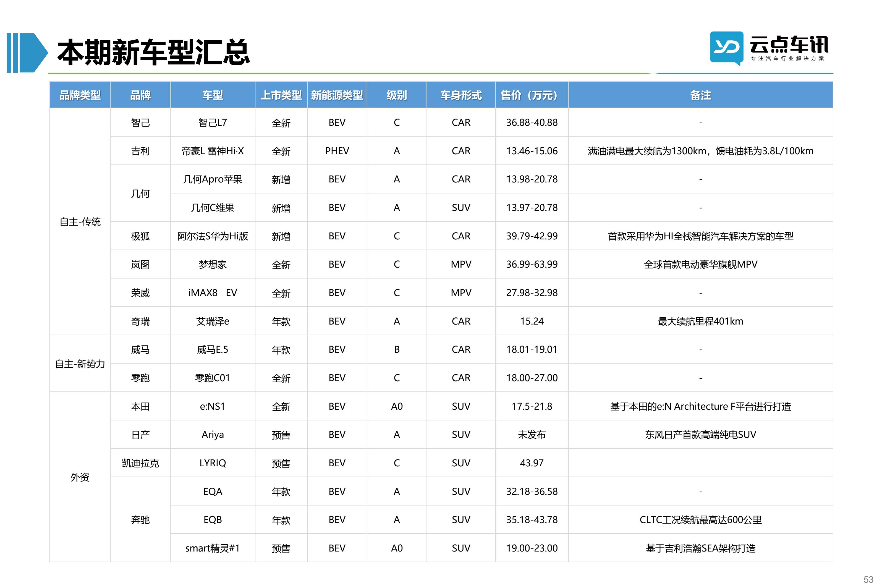Click the 品牌类型 column header
The height and width of the screenshot is (588, 882).
click(x=80, y=95)
